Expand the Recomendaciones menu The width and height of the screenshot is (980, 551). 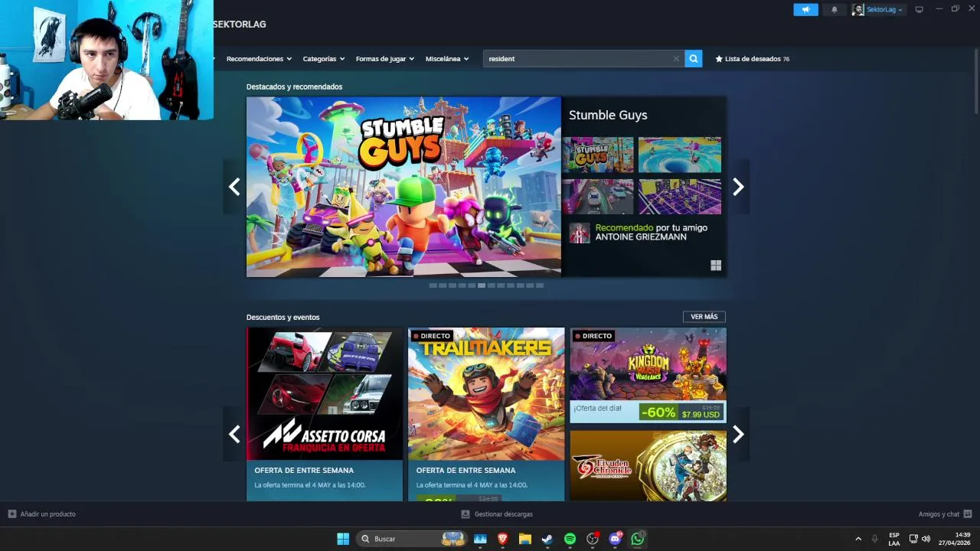click(x=260, y=59)
